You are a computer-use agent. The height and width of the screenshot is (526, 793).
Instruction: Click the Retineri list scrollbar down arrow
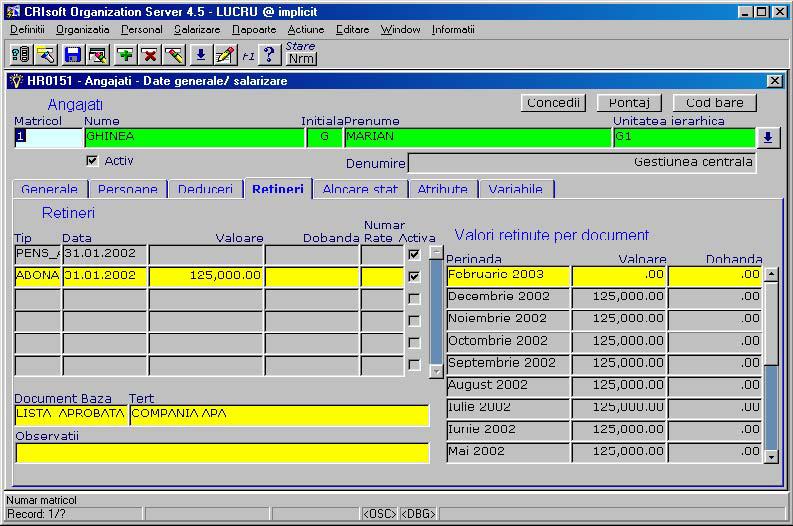pos(436,371)
